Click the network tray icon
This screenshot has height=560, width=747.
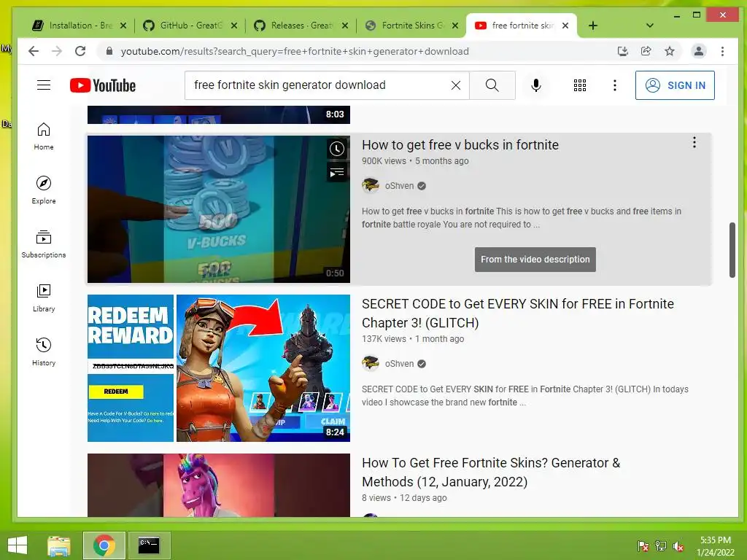coord(661,546)
